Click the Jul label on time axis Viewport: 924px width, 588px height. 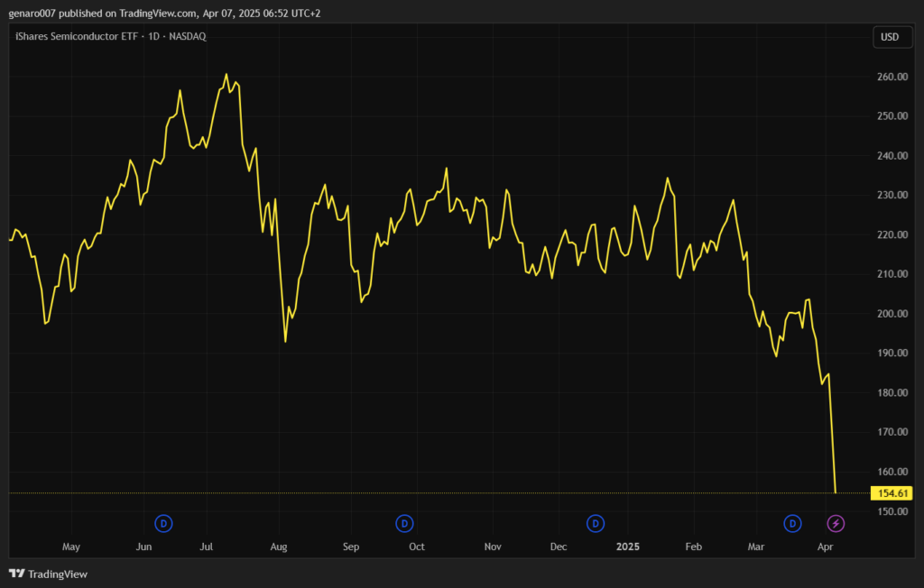point(207,547)
